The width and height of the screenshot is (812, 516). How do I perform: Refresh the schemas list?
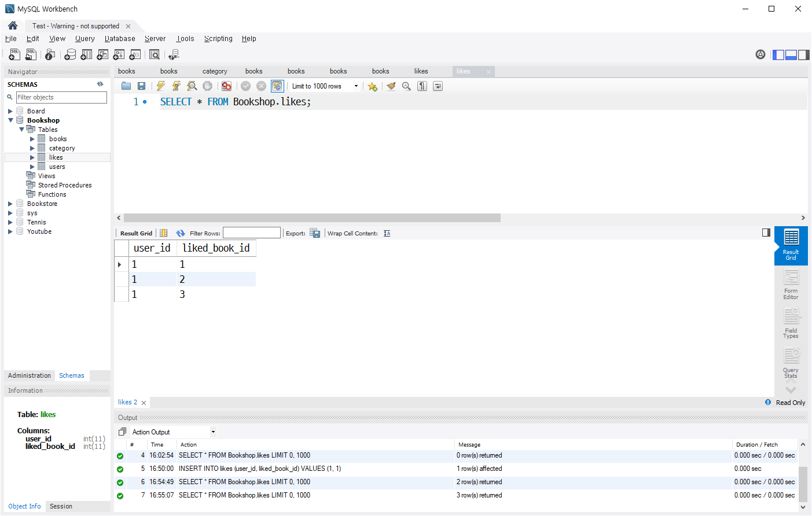click(x=100, y=84)
